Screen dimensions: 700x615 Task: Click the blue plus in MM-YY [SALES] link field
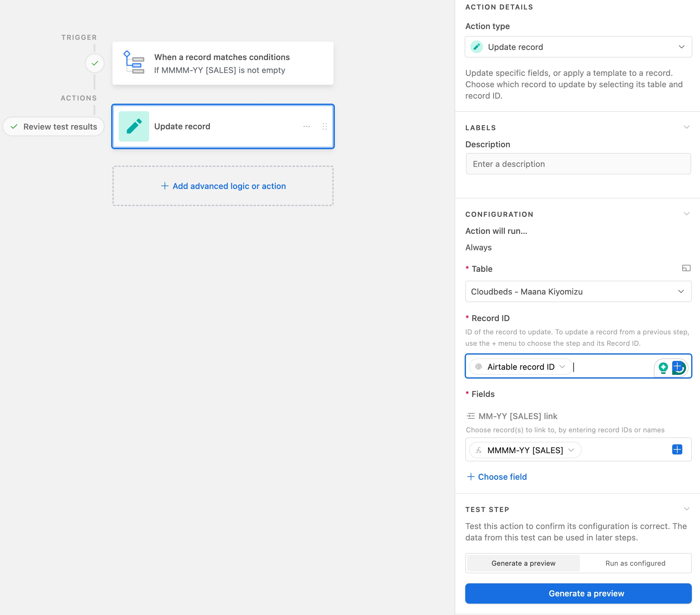(677, 449)
